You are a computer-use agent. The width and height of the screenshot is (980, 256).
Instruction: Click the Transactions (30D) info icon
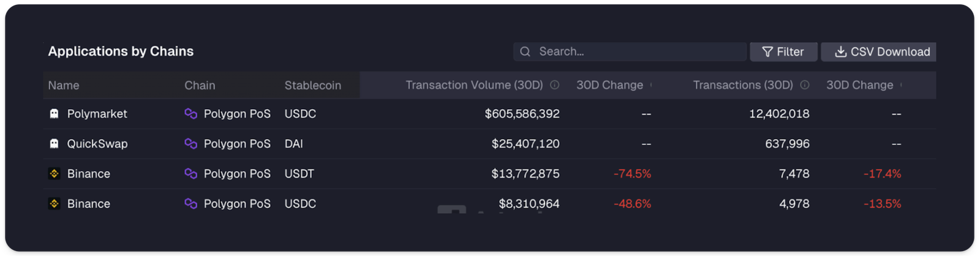805,85
